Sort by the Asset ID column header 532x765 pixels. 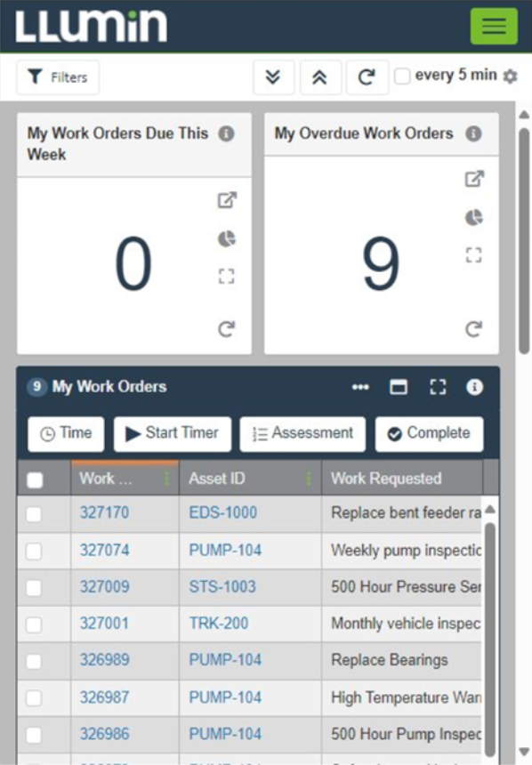[217, 479]
